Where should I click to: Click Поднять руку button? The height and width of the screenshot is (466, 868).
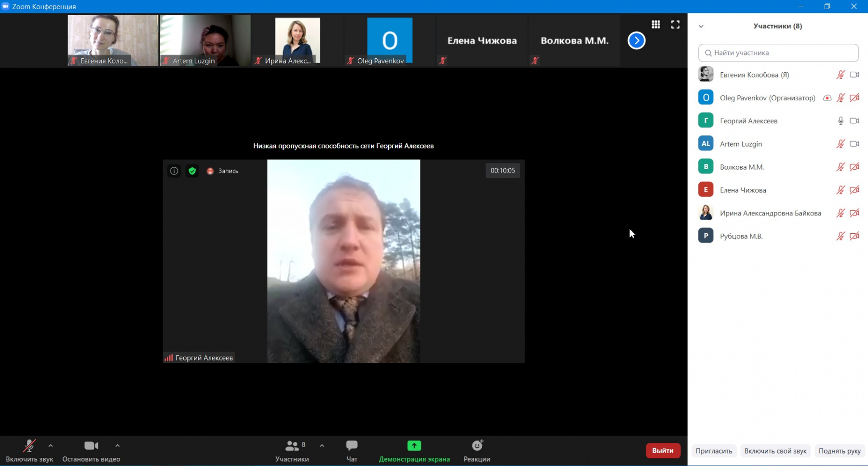(840, 451)
